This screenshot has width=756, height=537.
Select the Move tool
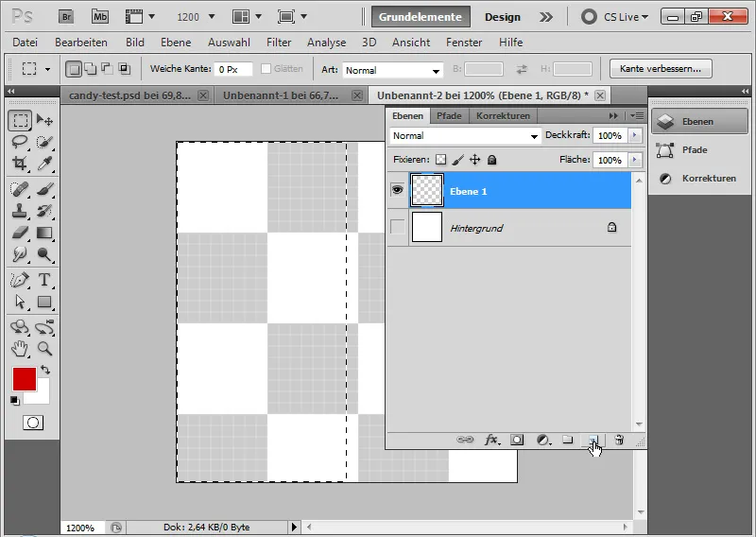pyautogui.click(x=44, y=120)
